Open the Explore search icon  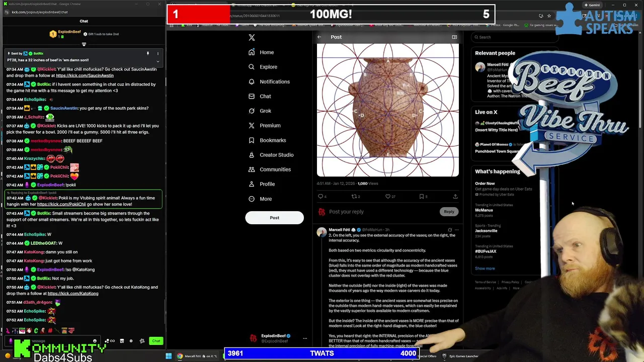[252, 67]
